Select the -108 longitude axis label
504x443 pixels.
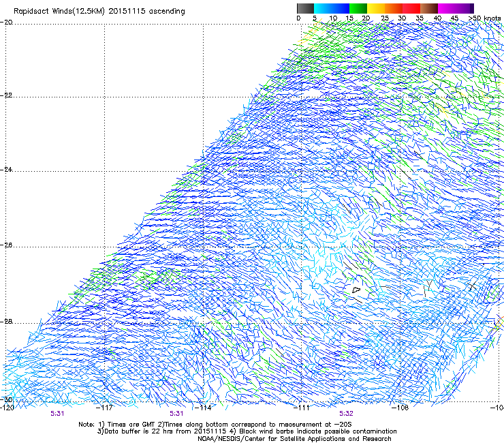pyautogui.click(x=400, y=408)
